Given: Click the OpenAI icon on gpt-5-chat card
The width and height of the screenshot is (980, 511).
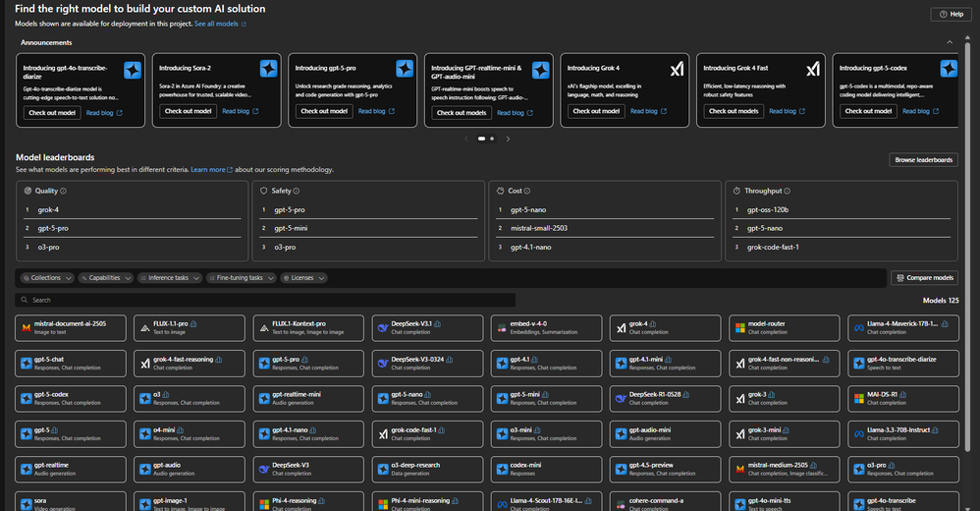Looking at the screenshot, I should click(27, 364).
